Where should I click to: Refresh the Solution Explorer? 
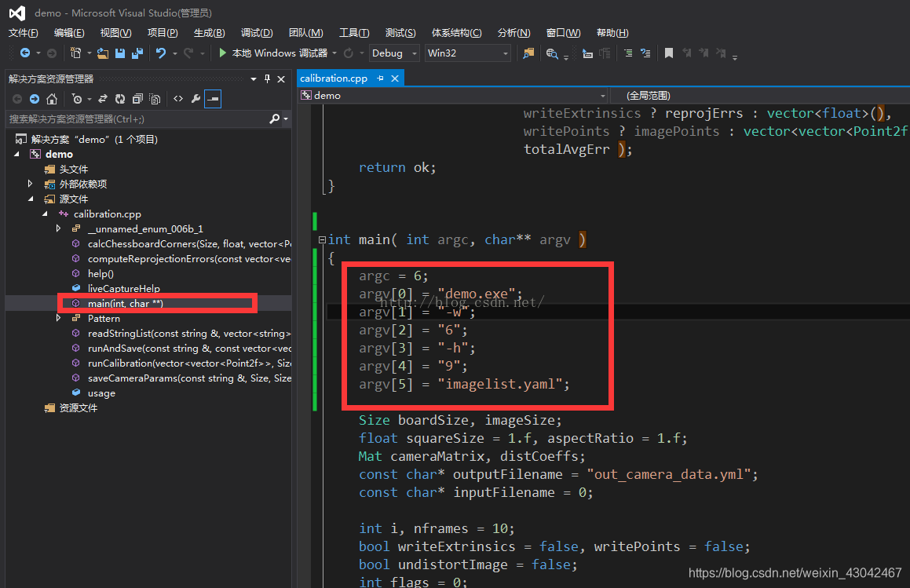pos(120,99)
